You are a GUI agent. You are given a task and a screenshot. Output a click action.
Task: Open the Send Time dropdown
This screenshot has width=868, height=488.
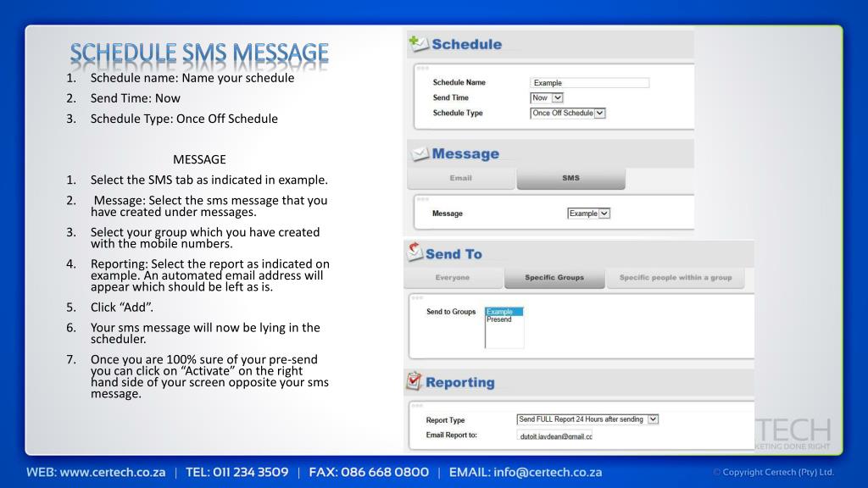(x=547, y=97)
